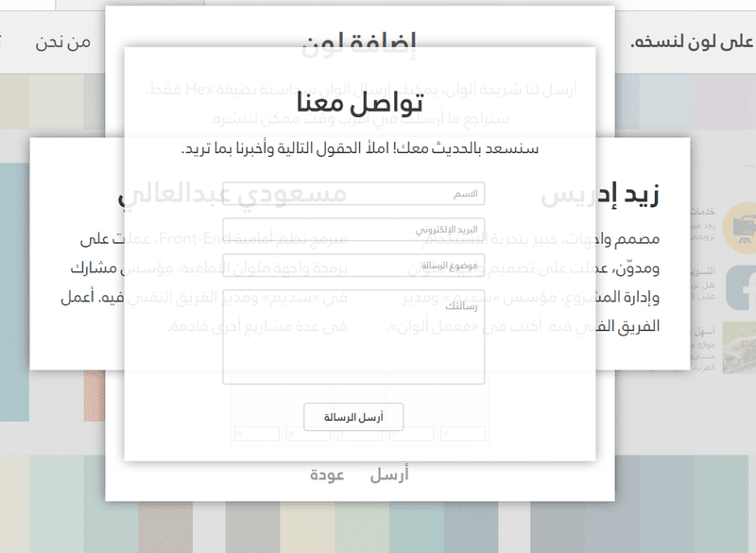The image size is (756, 553).
Task: Select the small salmon pink color swatch
Action: (94, 396)
